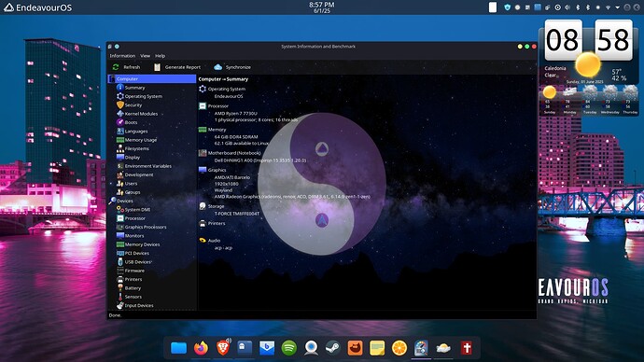Image resolution: width=644 pixels, height=362 pixels.
Task: Open PCI Devices in the sidebar
Action: 137,253
